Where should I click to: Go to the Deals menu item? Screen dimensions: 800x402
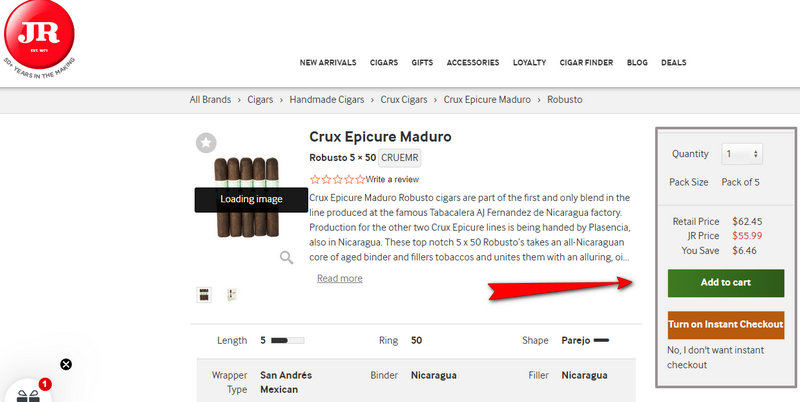point(673,63)
